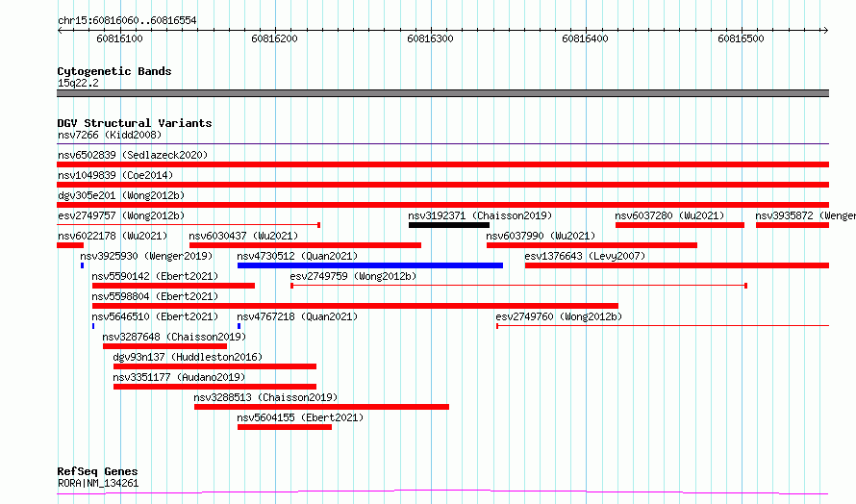This screenshot has width=856, height=504.
Task: Open the nsv4767218 (Quan2021) label
Action: [297, 316]
